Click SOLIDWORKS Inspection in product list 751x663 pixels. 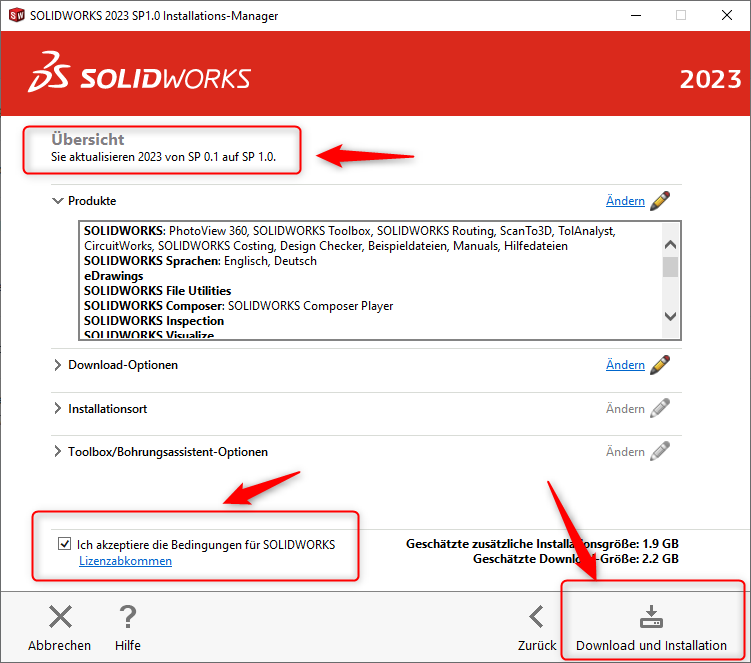pos(154,320)
